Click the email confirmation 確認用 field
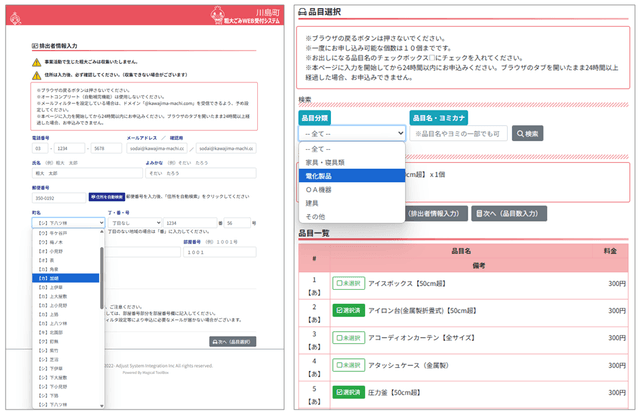640x412 pixels. point(226,149)
